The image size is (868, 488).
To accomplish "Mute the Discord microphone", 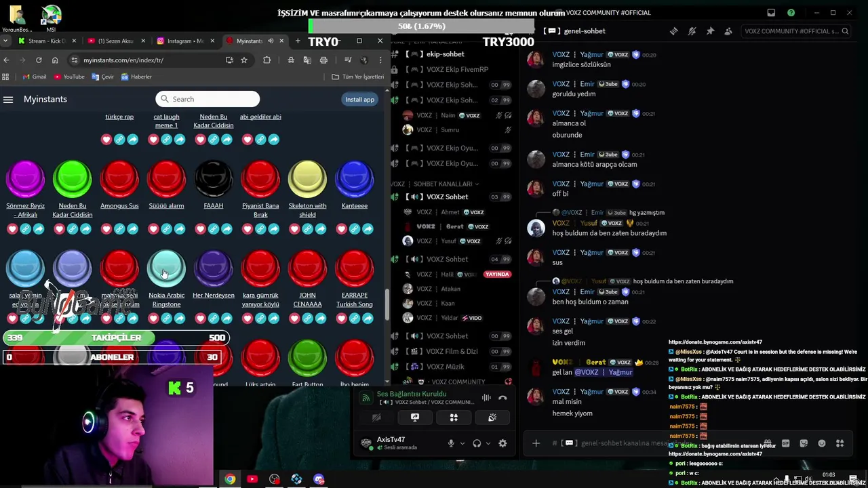I will click(451, 443).
